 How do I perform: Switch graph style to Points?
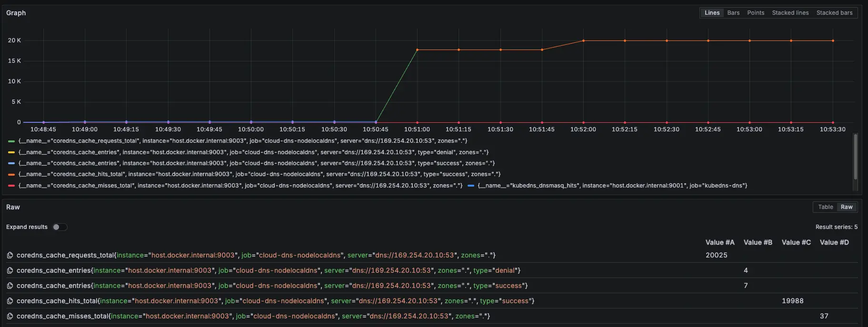tap(756, 13)
